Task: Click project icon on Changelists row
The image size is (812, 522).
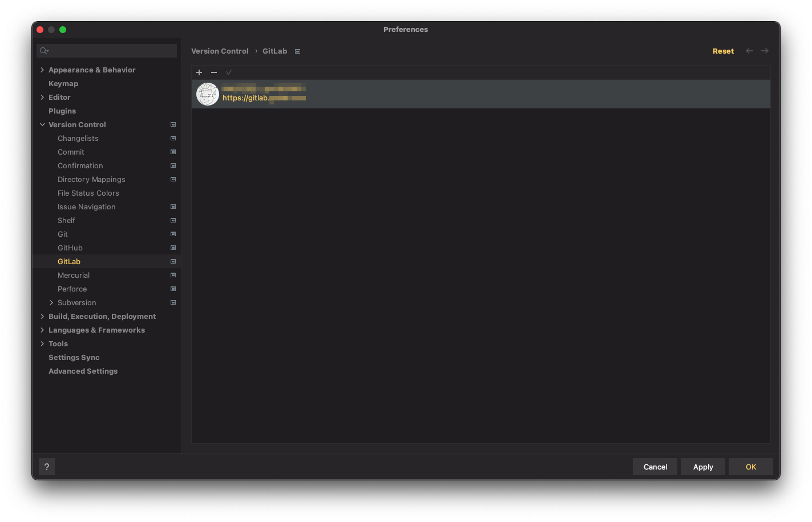Action: coord(173,138)
